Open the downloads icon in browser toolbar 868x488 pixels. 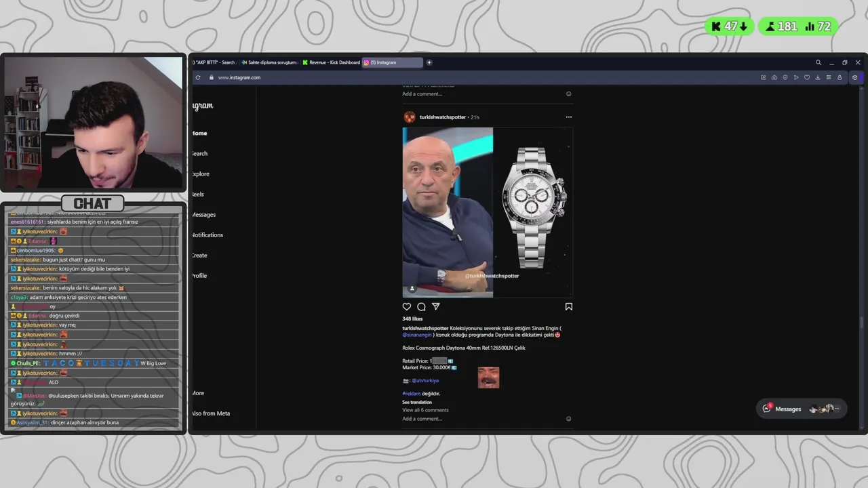point(818,77)
